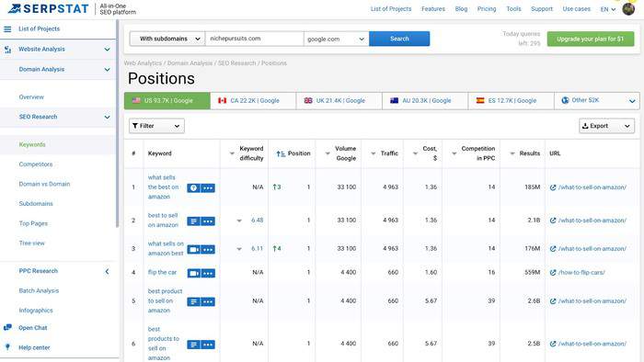Image resolution: width=644 pixels, height=362 pixels.
Task: Open more options for 'best products to sell on amazon'
Action: click(x=208, y=345)
